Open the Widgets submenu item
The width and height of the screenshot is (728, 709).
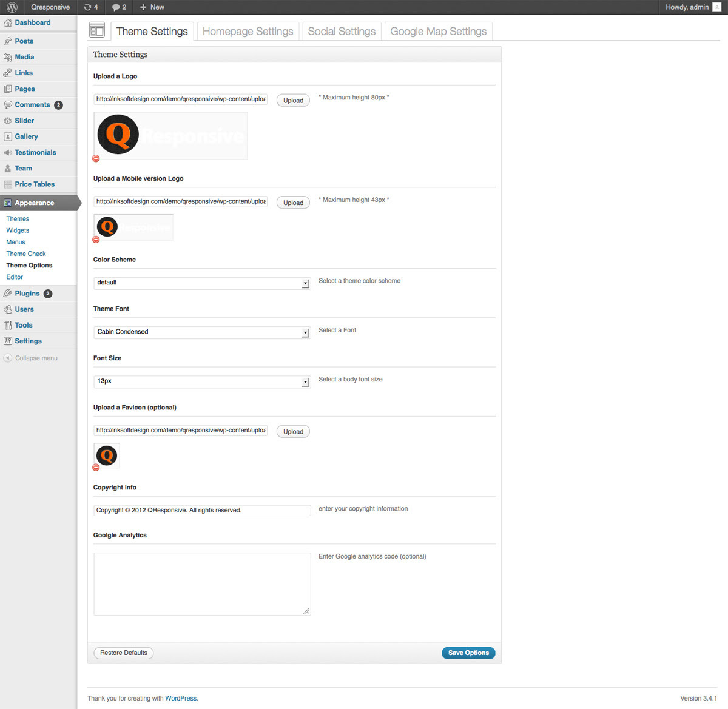(x=18, y=230)
